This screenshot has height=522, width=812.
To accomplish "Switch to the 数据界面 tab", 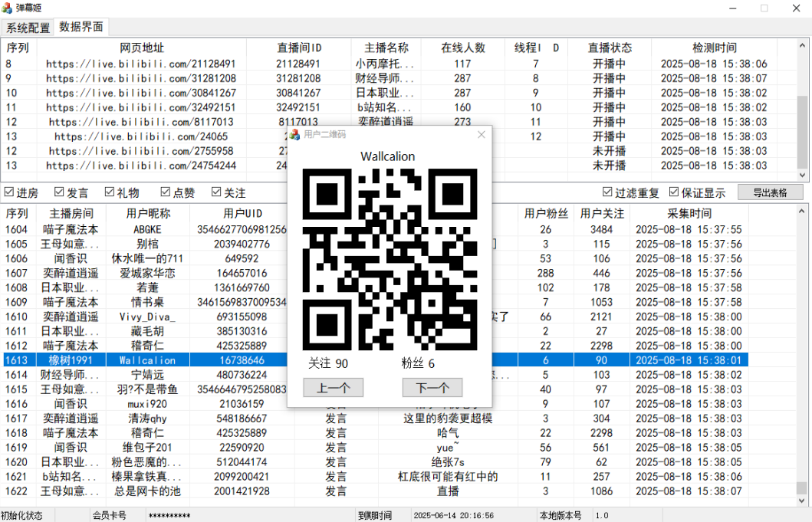I will click(x=81, y=26).
